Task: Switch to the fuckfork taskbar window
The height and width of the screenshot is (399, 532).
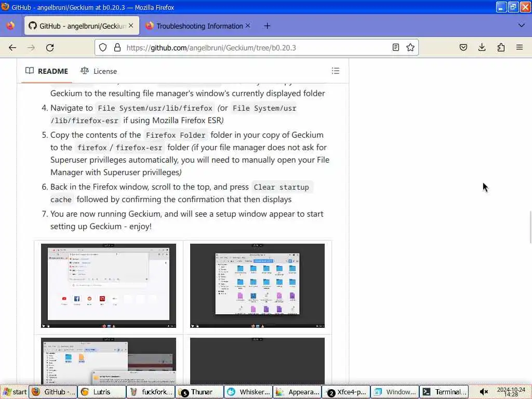Action: tap(150, 392)
